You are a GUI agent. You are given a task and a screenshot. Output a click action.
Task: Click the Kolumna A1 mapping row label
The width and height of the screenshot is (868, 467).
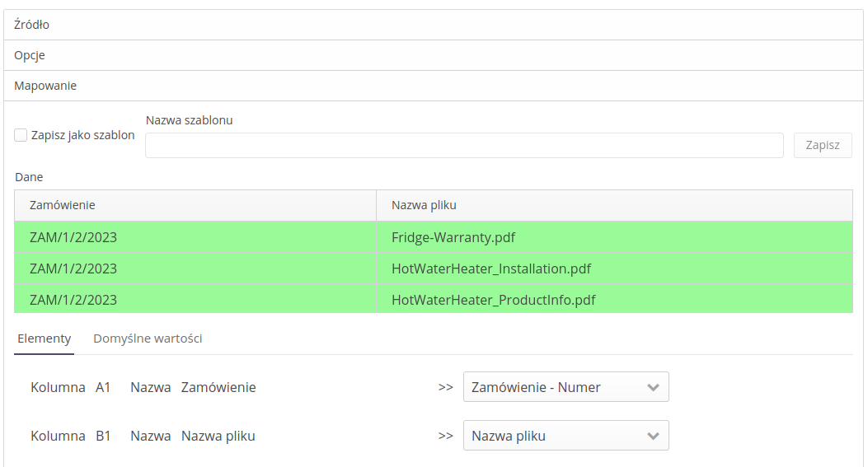[70, 387]
